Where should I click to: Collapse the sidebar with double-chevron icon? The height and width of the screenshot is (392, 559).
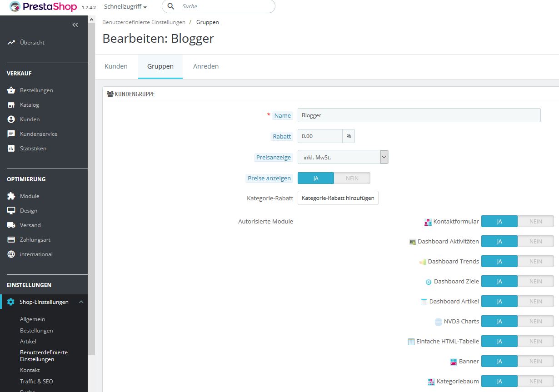(x=75, y=25)
